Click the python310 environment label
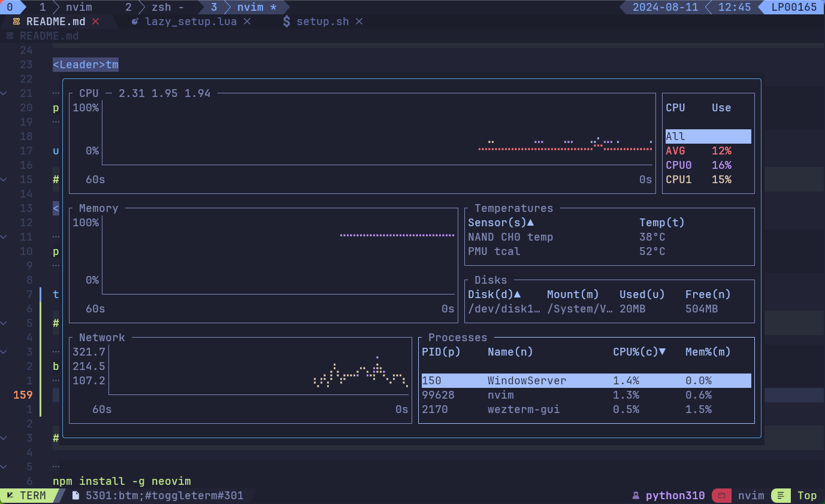The height and width of the screenshot is (504, 825). click(x=675, y=496)
